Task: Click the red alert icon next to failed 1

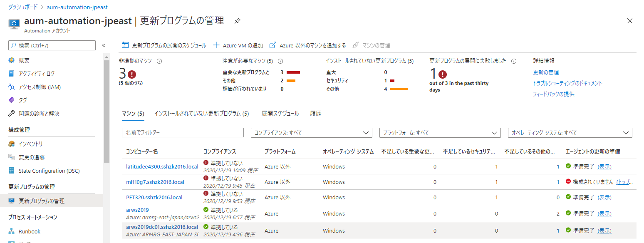Action: [442, 74]
